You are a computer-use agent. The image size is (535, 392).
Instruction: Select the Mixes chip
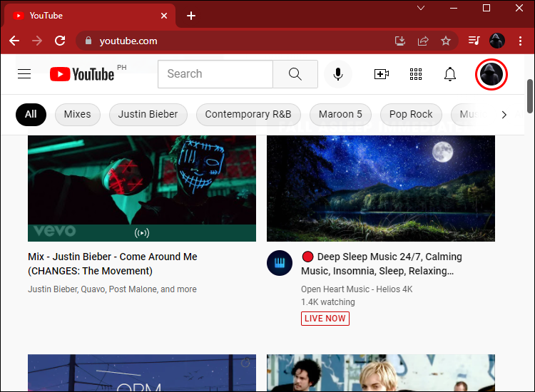[78, 115]
